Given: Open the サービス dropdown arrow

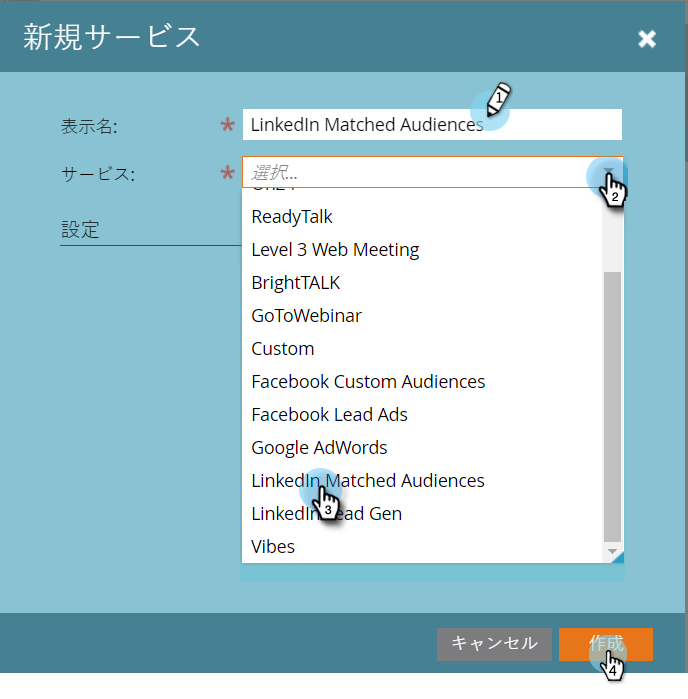Looking at the screenshot, I should pyautogui.click(x=609, y=172).
